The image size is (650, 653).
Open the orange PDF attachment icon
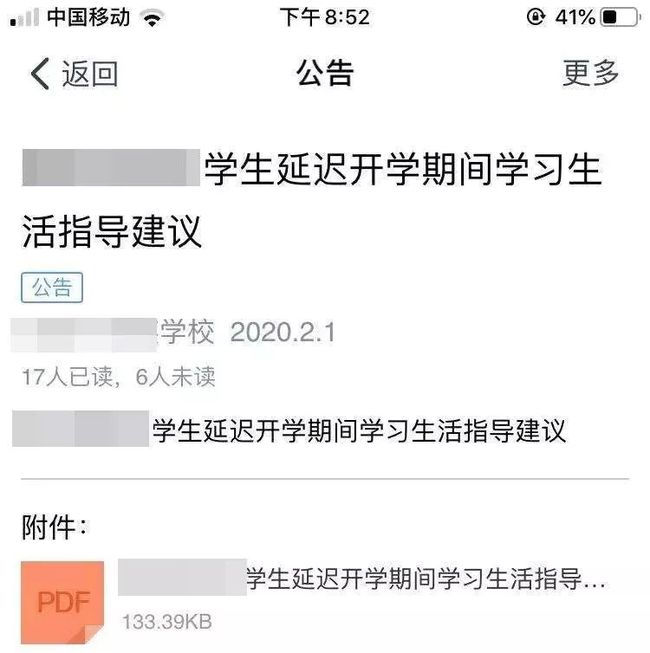coord(62,602)
